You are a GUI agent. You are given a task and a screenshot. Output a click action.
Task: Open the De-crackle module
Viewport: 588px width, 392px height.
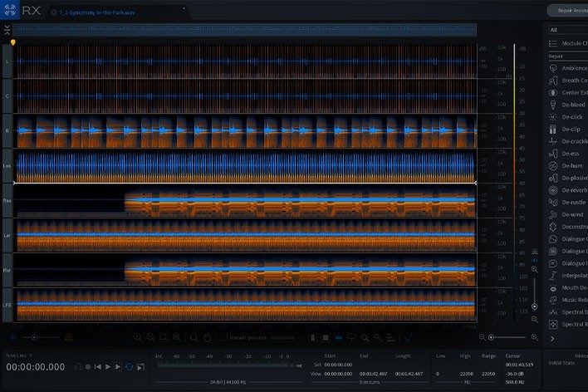coord(569,141)
